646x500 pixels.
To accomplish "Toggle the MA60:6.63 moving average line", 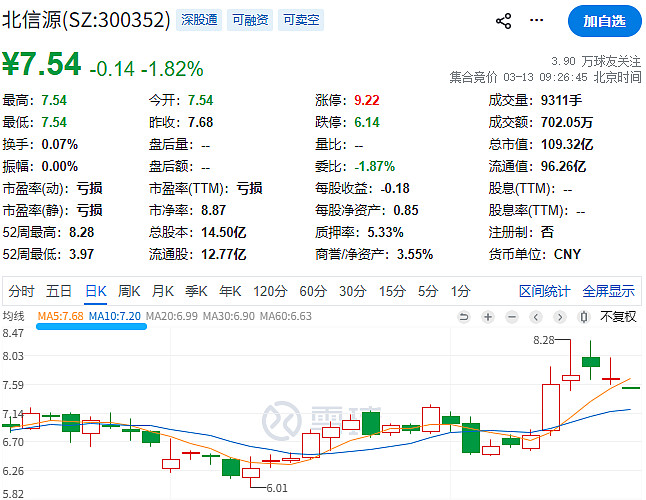I will pyautogui.click(x=286, y=316).
